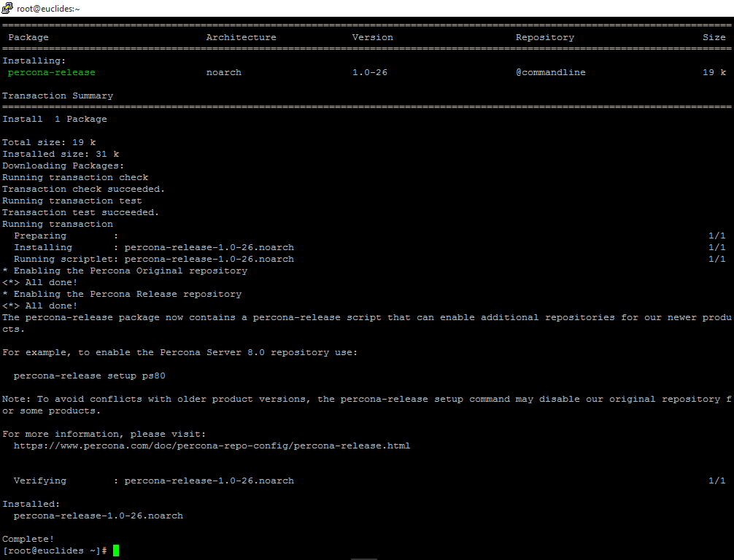Image resolution: width=734 pixels, height=560 pixels.
Task: Click the 'Complete!' status line
Action: point(28,539)
